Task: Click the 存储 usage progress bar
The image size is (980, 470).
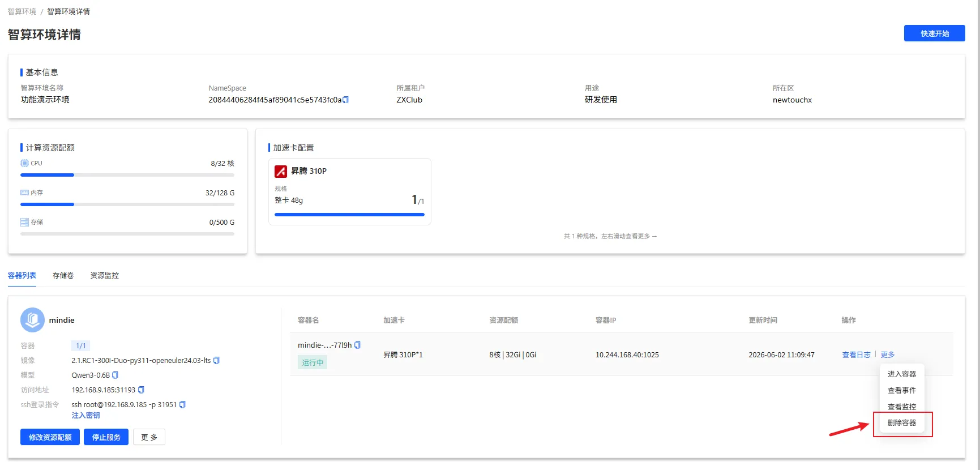Action: point(127,234)
